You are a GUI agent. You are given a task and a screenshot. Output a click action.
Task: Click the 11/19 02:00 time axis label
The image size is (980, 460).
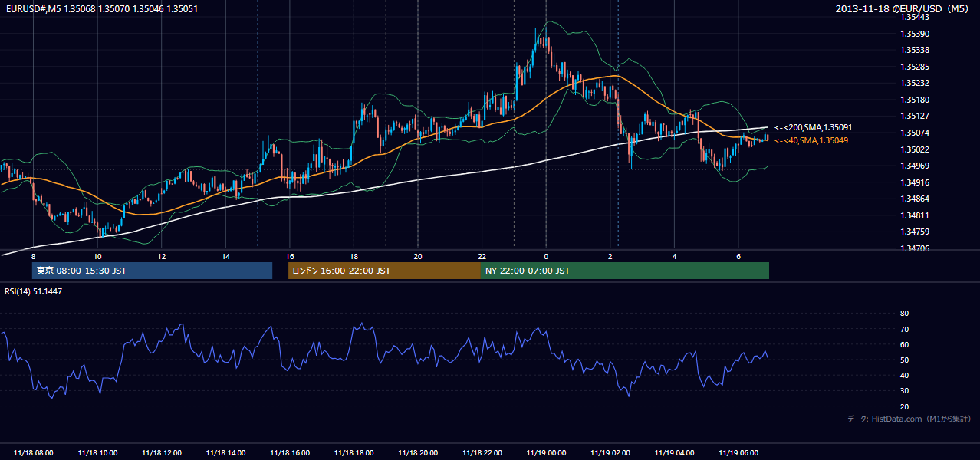(x=610, y=453)
